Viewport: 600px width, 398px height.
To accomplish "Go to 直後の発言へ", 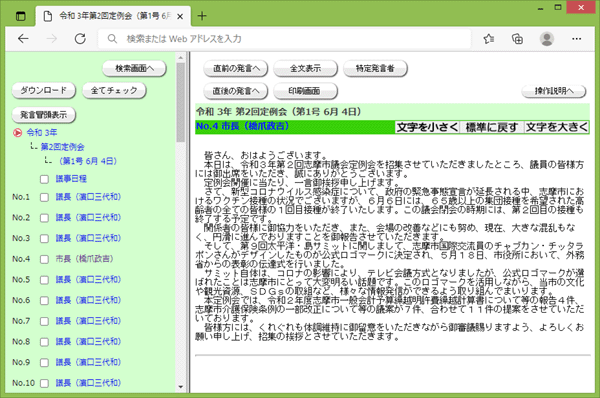I will click(x=235, y=91).
